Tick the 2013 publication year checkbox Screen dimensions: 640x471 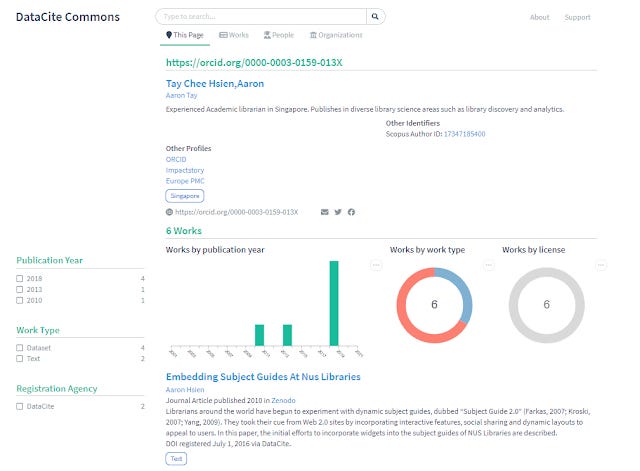20,289
